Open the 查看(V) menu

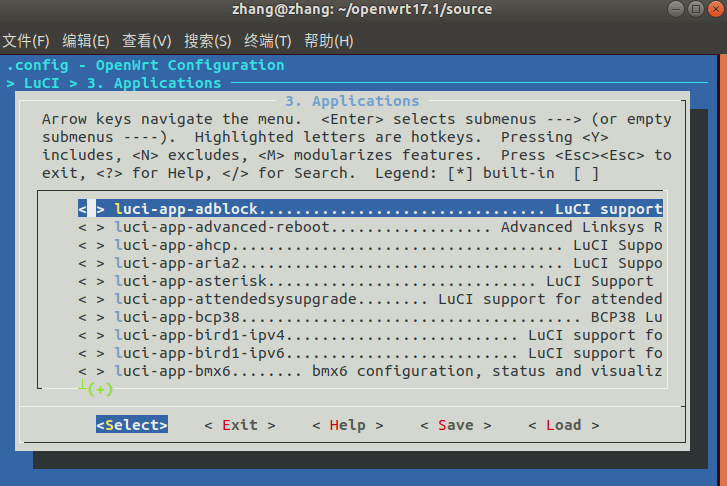[x=147, y=41]
